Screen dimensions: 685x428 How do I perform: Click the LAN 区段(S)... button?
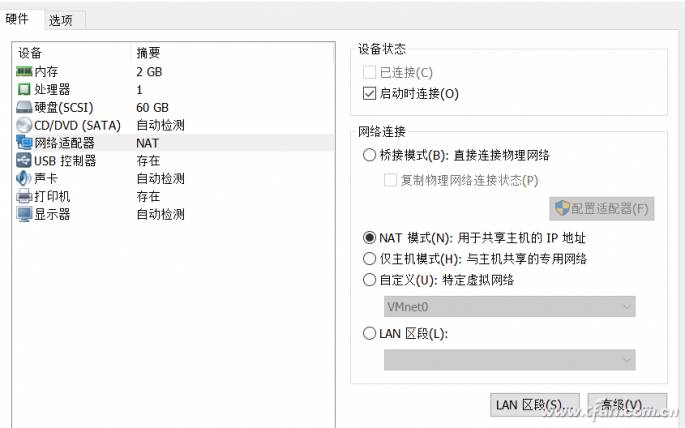tap(535, 405)
